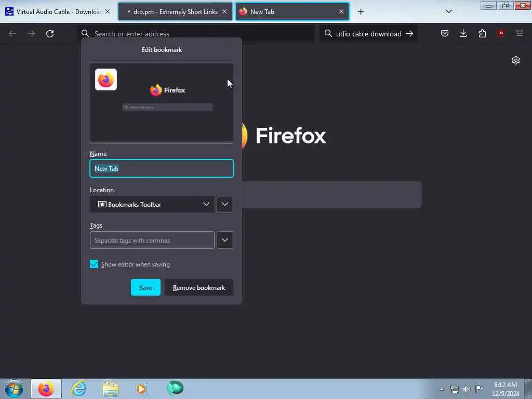
Task: Click the audio cable download search box
Action: click(x=368, y=34)
